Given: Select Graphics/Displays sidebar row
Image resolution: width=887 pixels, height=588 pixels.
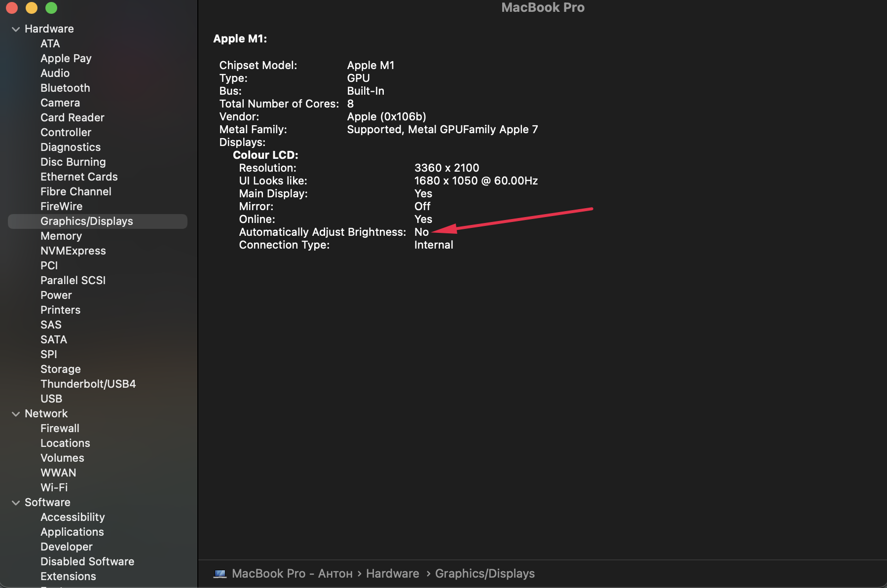Looking at the screenshot, I should 98,221.
